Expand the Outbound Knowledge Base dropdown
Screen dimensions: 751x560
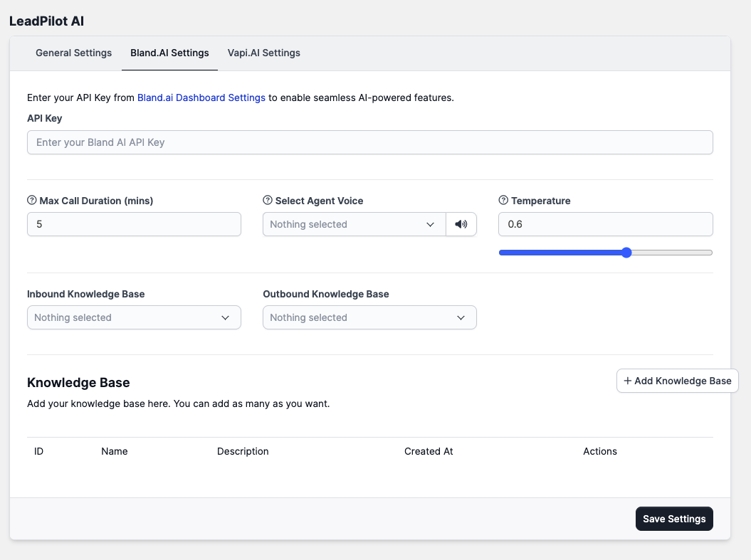369,317
